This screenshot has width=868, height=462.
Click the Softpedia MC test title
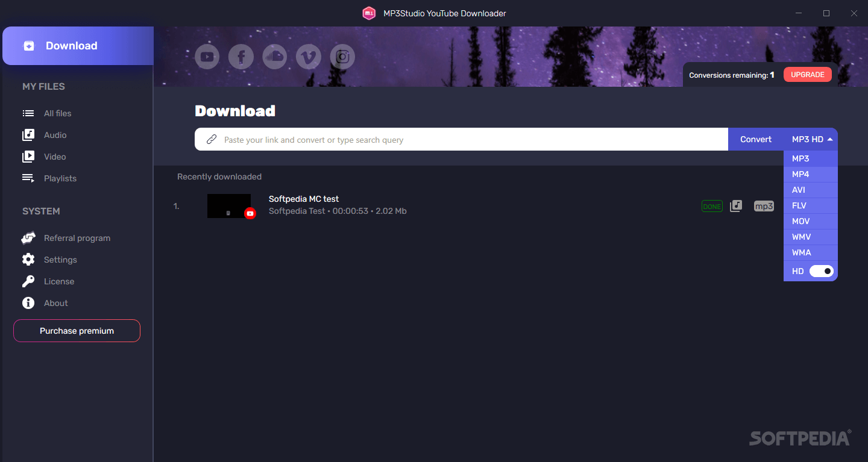tap(304, 199)
